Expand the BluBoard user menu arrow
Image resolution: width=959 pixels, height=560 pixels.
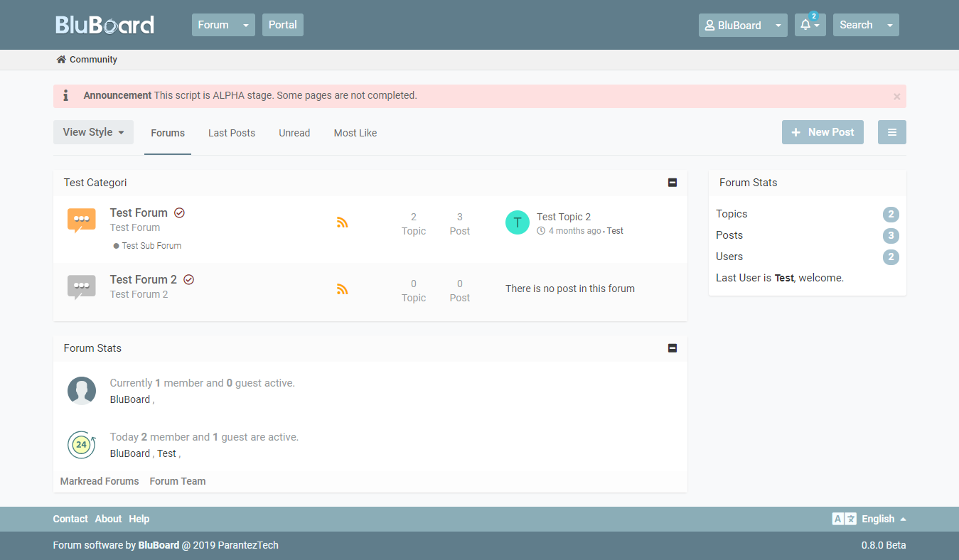coord(778,25)
